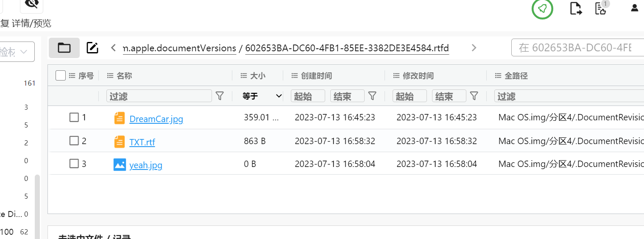The image size is (644, 239).
Task: Sort by the 修改时间 column header
Action: click(418, 76)
